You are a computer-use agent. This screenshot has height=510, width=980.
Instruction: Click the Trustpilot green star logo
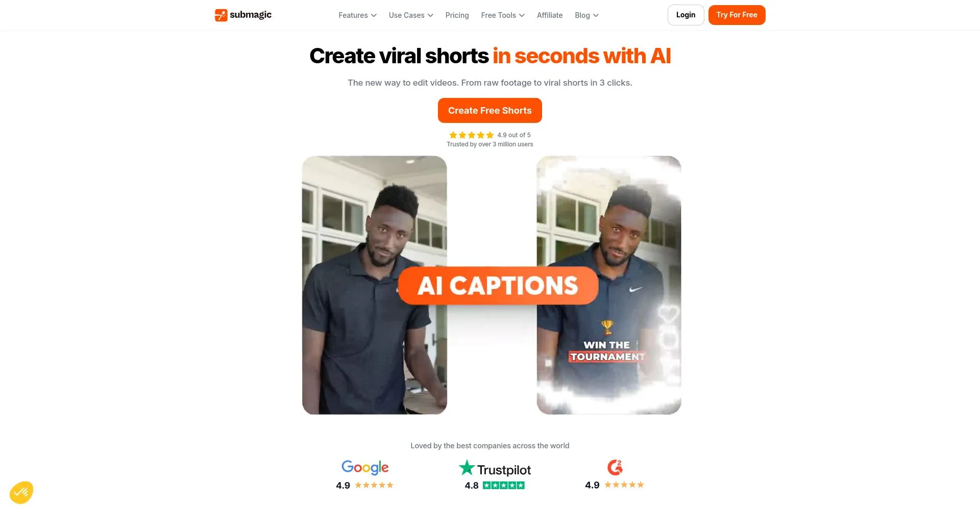click(x=467, y=468)
